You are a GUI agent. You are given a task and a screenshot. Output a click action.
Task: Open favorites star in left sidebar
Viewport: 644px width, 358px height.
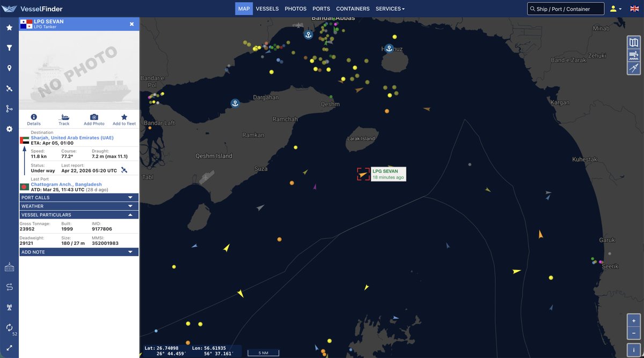(9, 27)
